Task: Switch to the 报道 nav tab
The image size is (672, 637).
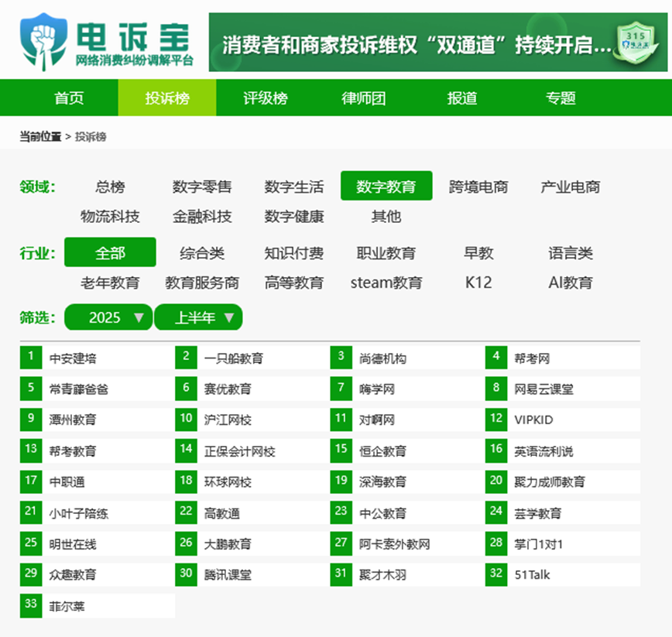Action: click(462, 98)
